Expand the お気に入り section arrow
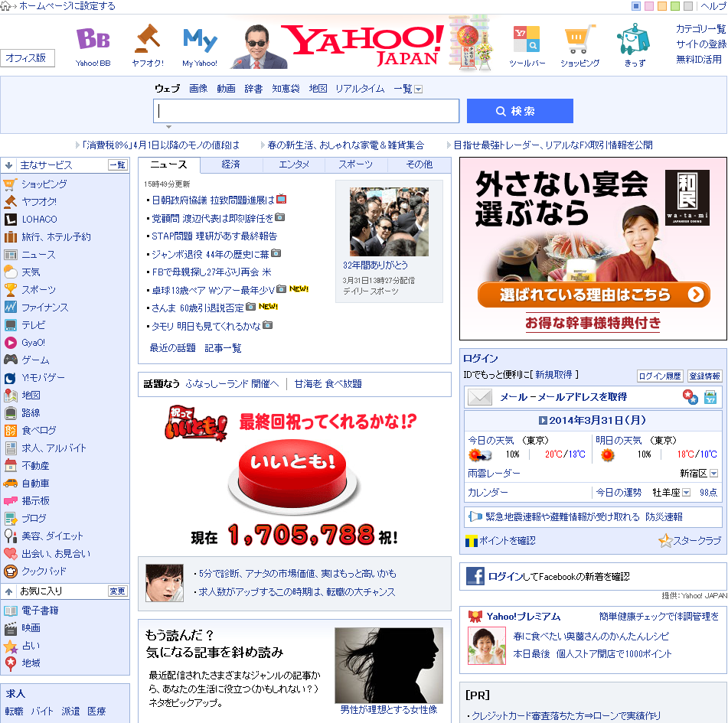Image resolution: width=728 pixels, height=723 pixels. [x=9, y=591]
